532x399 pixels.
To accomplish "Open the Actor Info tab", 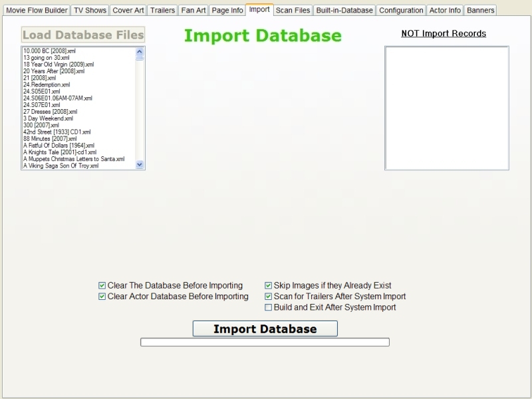I will point(445,11).
